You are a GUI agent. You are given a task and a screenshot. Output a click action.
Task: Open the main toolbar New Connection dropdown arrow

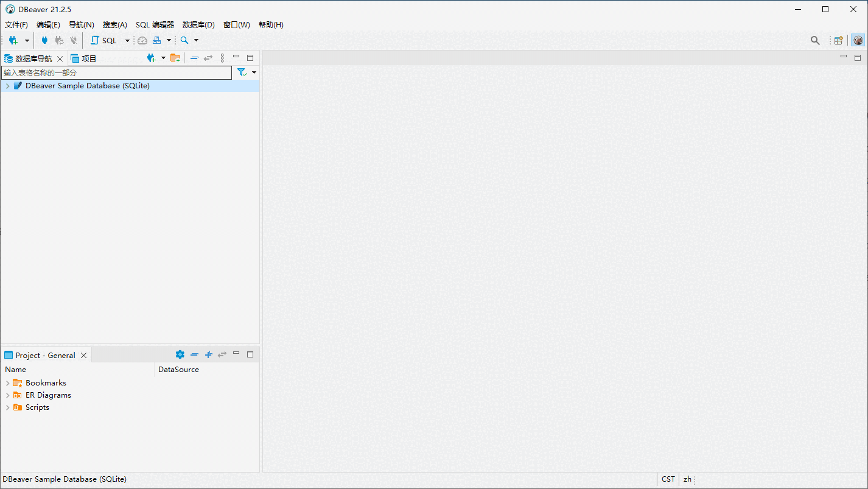tap(27, 41)
